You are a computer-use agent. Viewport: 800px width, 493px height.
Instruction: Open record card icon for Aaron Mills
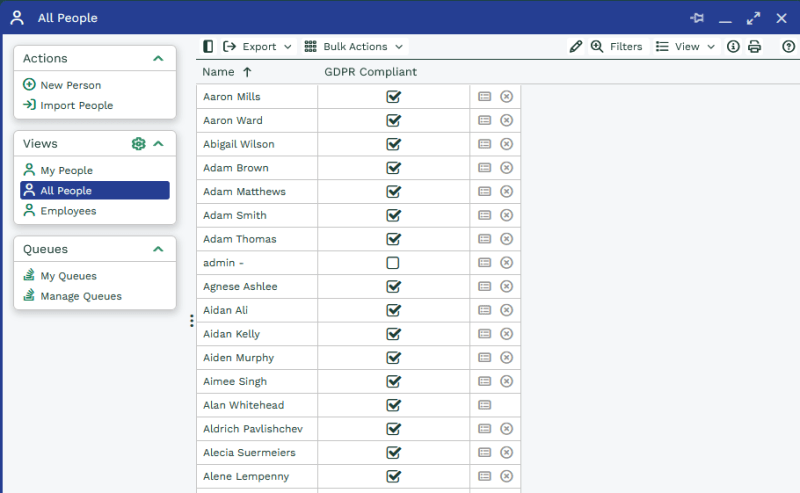[485, 97]
